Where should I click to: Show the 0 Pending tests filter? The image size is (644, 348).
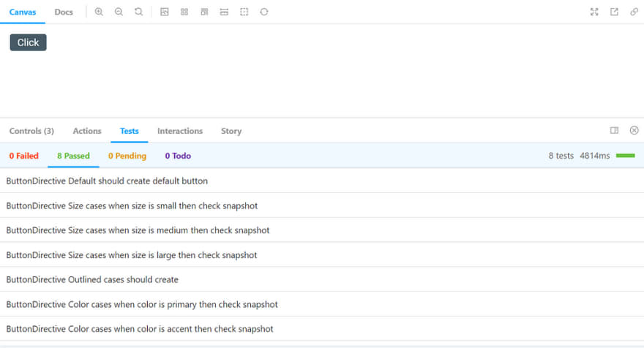click(x=127, y=156)
